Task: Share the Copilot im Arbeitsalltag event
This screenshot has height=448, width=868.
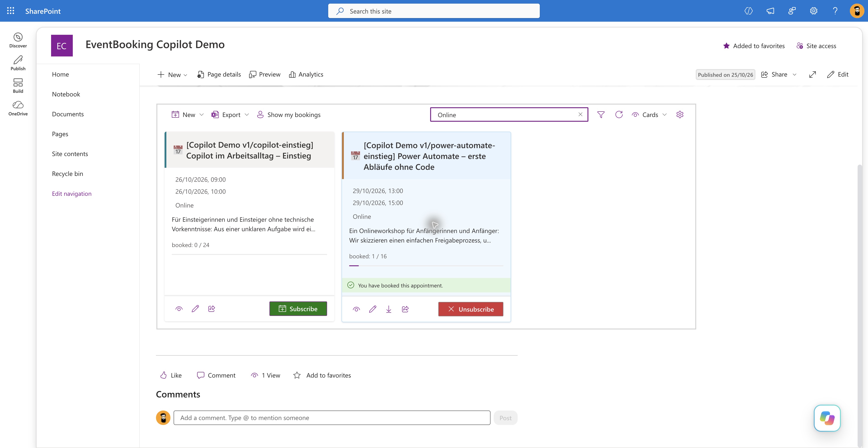Action: 212,308
